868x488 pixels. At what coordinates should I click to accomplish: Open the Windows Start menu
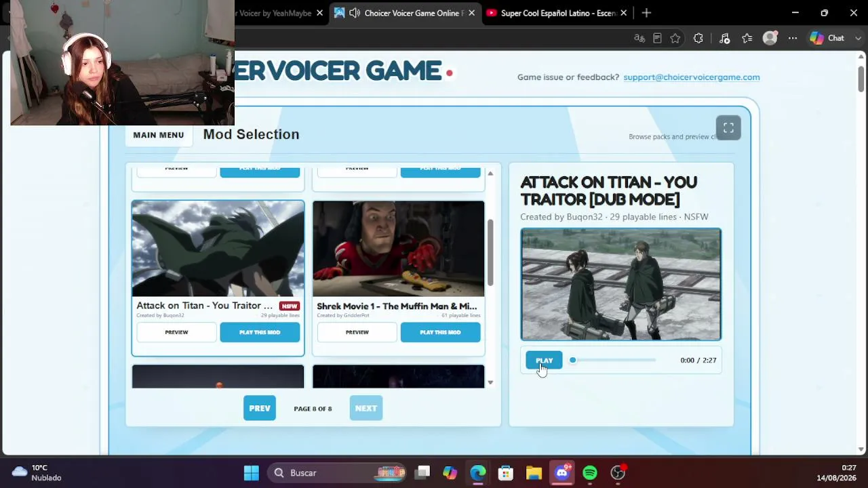tap(252, 472)
